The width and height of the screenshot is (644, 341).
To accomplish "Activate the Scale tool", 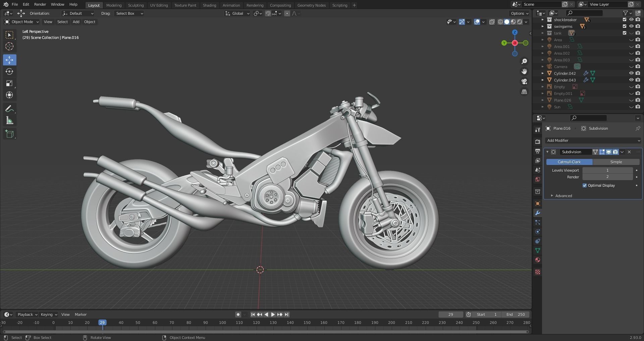I will pyautogui.click(x=9, y=83).
